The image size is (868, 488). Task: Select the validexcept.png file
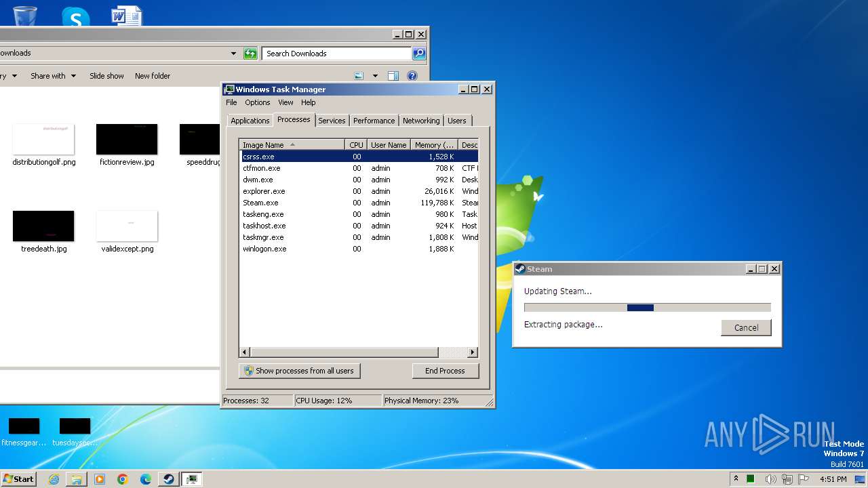click(127, 232)
